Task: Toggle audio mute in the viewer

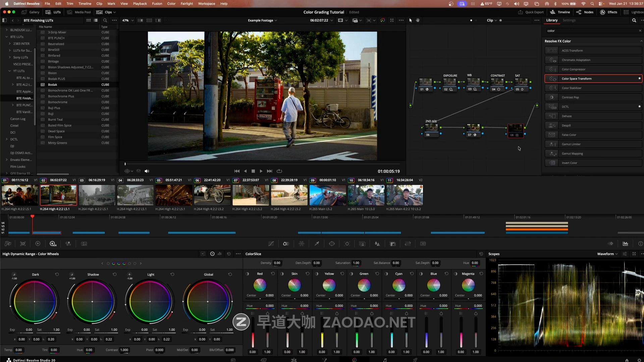Action: [147, 171]
